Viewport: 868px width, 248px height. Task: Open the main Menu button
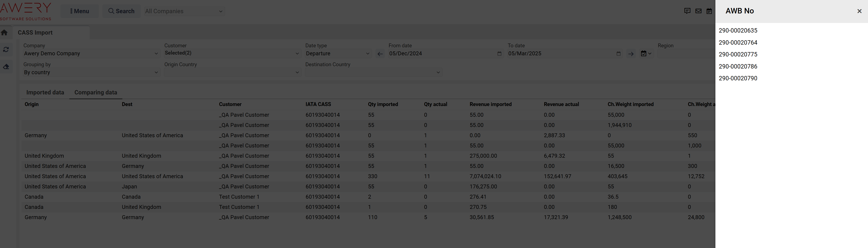(x=80, y=11)
